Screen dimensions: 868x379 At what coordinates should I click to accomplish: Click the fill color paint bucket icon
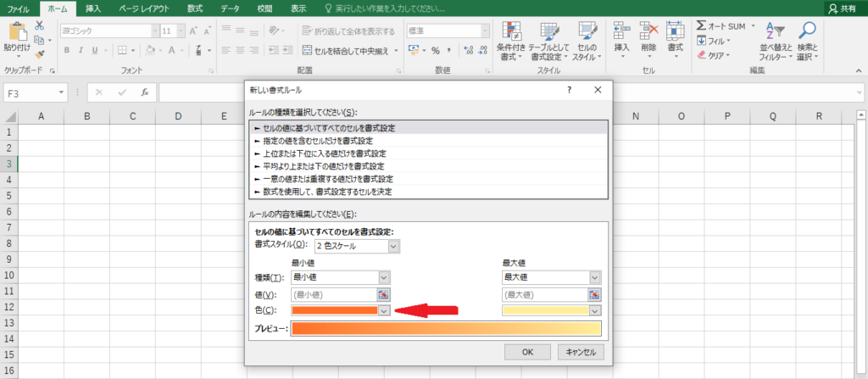150,50
